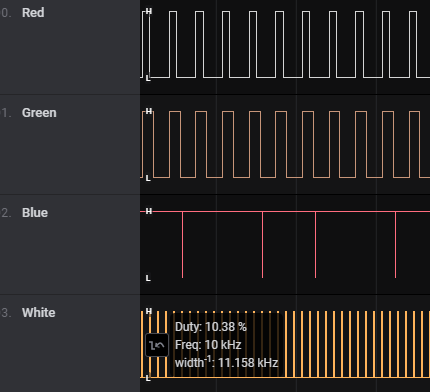Click the H level marker on Blue channel
430x392 pixels.
(x=149, y=211)
